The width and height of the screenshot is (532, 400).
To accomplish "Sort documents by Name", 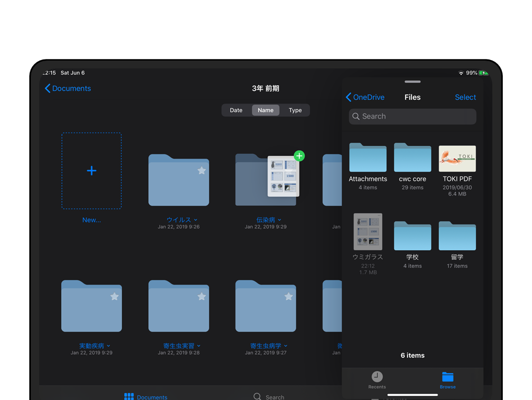I will [266, 110].
